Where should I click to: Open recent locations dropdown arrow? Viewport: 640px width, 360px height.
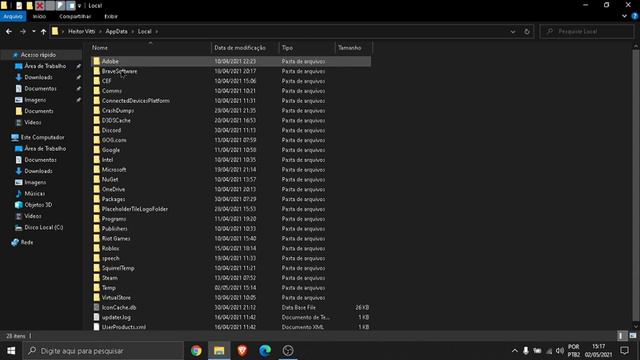[x=33, y=31]
